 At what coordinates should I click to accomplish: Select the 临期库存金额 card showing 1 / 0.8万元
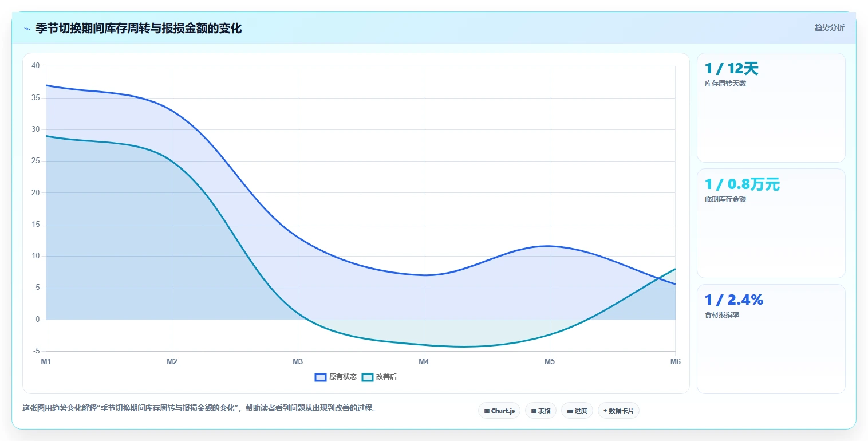(x=771, y=223)
